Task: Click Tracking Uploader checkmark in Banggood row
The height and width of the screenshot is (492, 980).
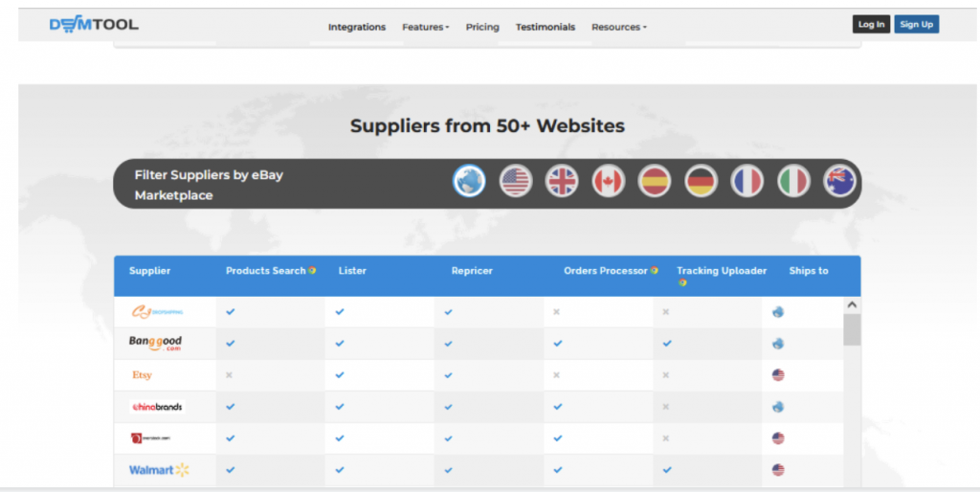Action: pyautogui.click(x=667, y=344)
